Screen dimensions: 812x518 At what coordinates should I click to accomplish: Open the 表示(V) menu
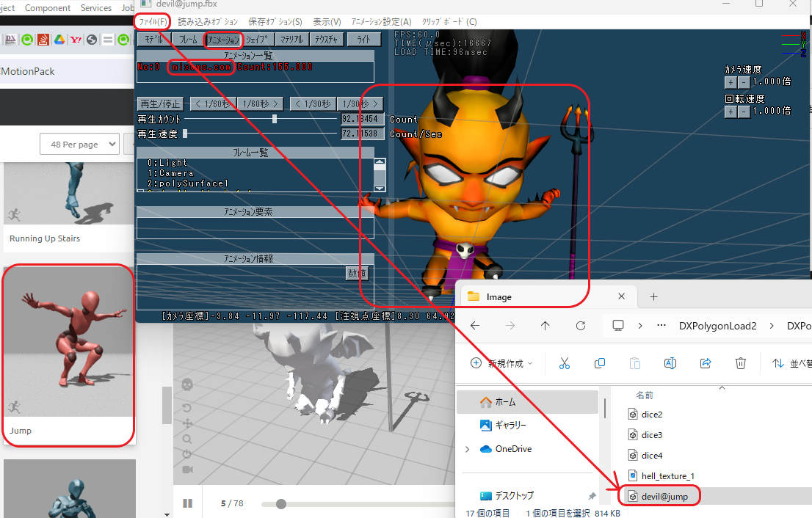(x=327, y=22)
